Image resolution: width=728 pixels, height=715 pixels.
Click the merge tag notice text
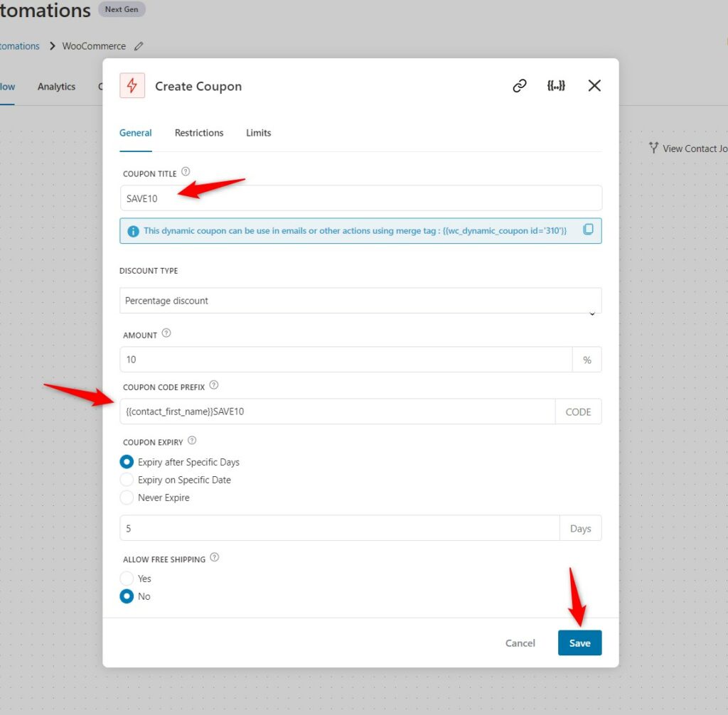pos(355,231)
